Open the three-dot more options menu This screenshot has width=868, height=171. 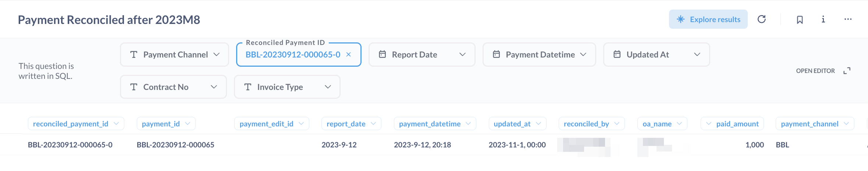[x=848, y=19]
